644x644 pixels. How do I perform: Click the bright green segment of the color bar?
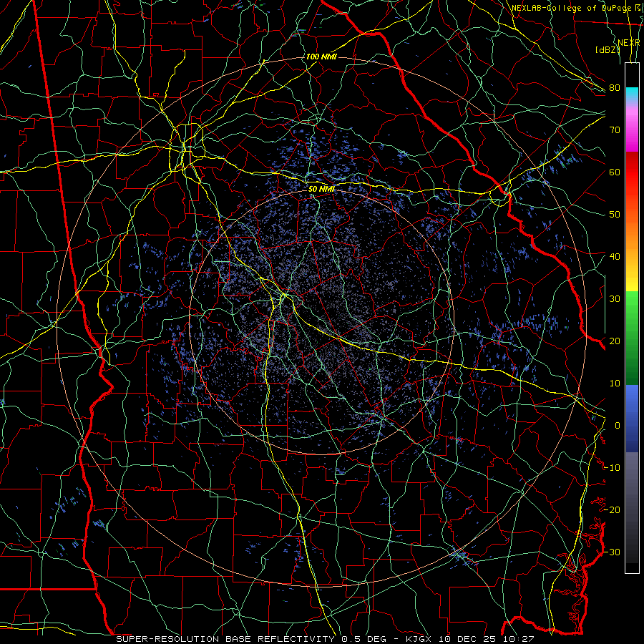tap(632, 308)
